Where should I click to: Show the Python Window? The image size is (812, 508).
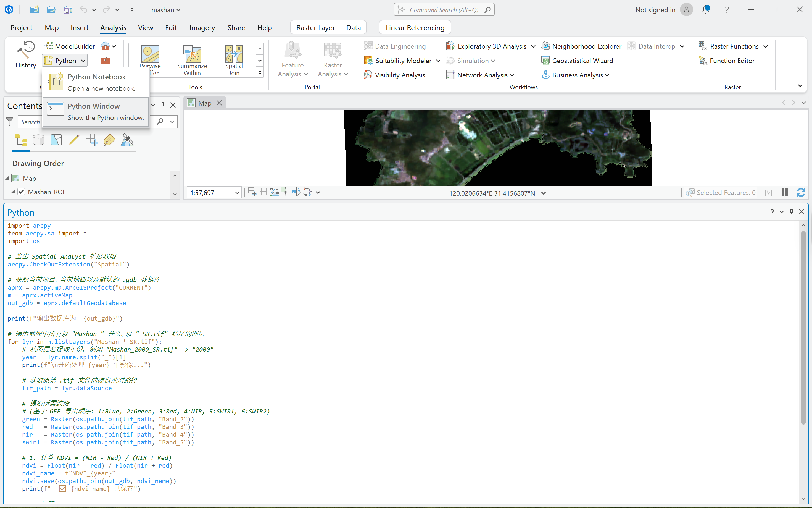pos(96,112)
